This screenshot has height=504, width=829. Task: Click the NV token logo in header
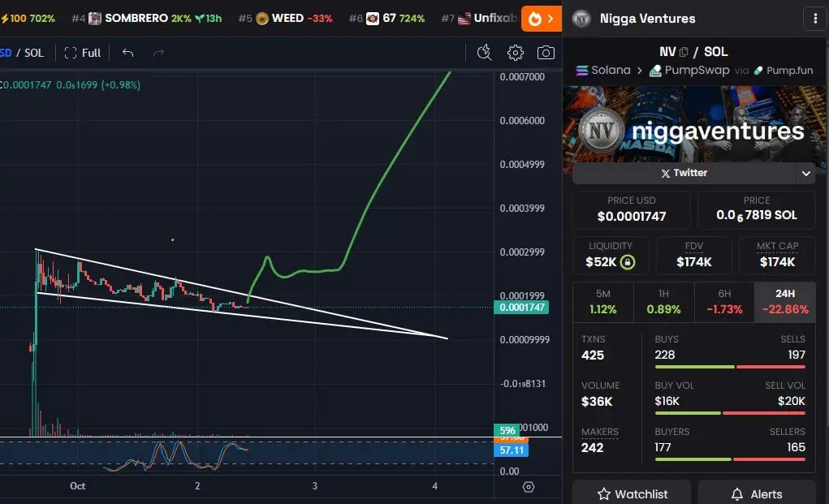click(x=581, y=19)
